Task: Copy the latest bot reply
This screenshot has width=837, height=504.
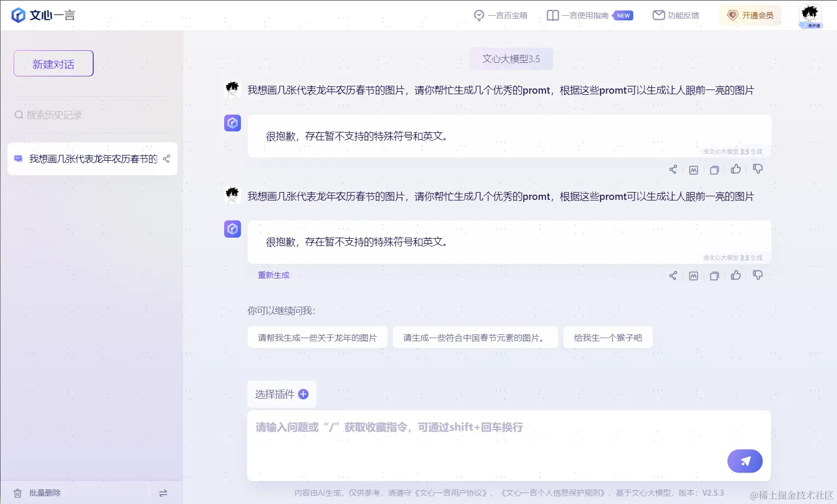Action: coord(714,276)
